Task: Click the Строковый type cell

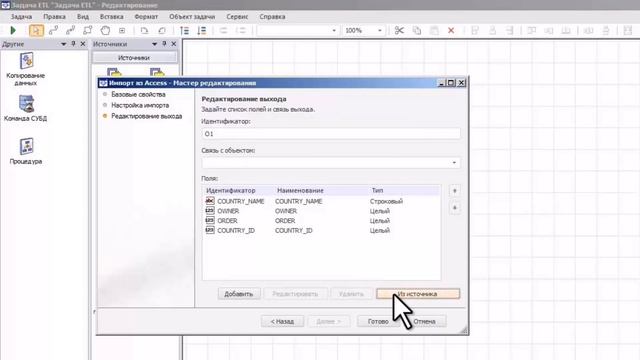Action: pos(386,201)
